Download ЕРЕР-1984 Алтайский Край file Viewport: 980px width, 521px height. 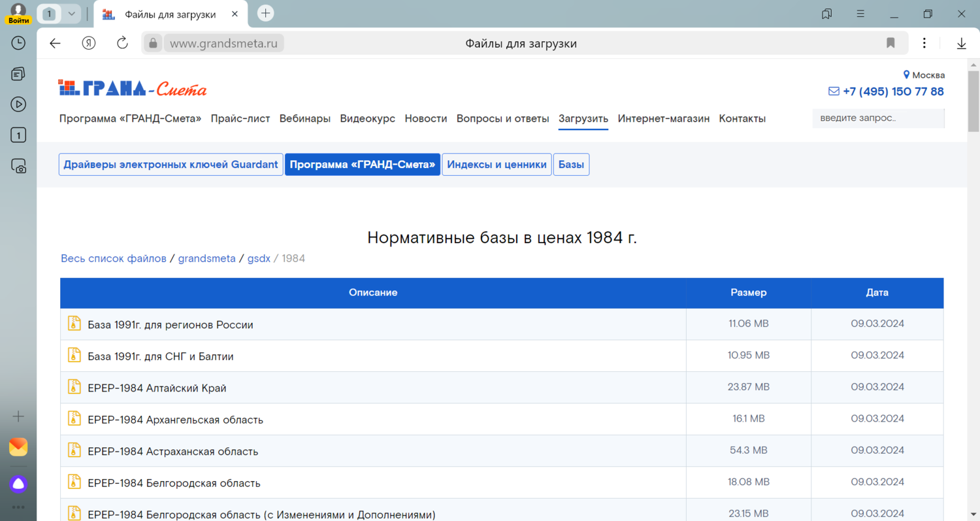157,388
